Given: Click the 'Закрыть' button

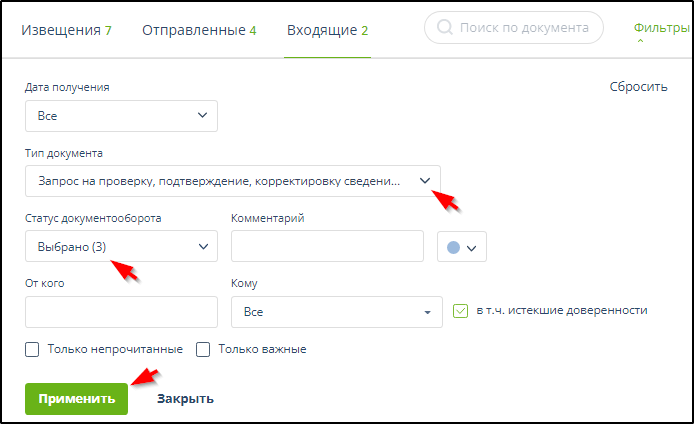Looking at the screenshot, I should pyautogui.click(x=185, y=398).
